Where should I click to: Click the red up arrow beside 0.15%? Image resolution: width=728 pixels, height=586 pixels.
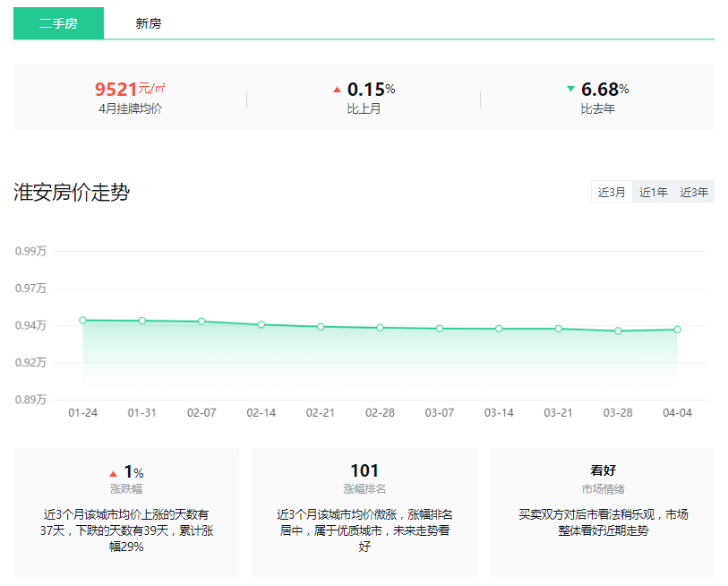pos(338,90)
